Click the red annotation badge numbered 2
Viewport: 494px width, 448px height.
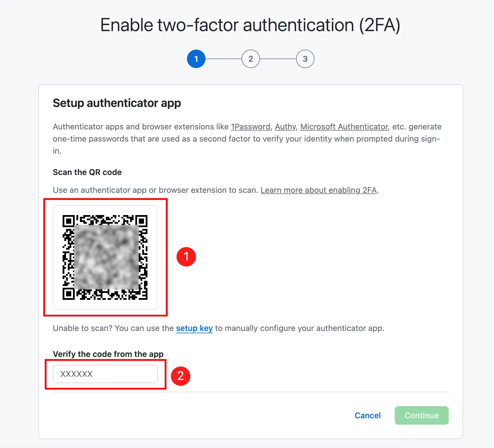tap(181, 376)
